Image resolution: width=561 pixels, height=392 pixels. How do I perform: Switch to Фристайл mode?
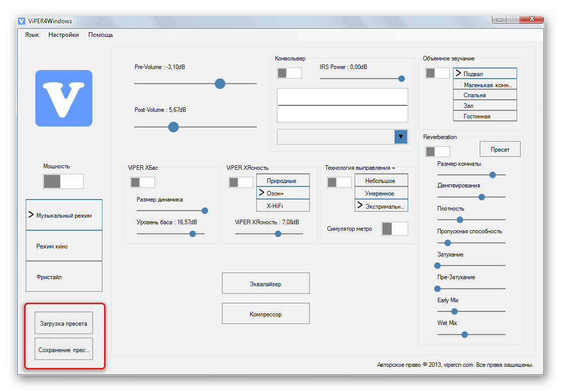coord(64,277)
